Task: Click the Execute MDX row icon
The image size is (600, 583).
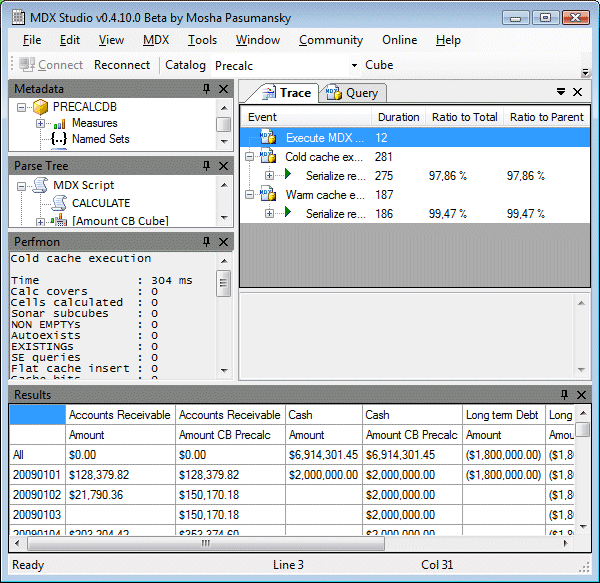Action: (x=268, y=137)
